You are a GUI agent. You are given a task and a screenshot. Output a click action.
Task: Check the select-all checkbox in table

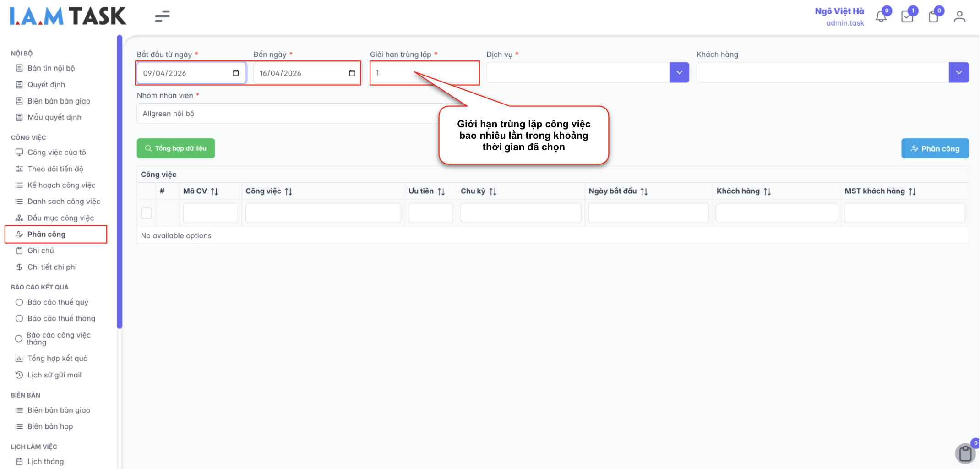[x=147, y=213]
